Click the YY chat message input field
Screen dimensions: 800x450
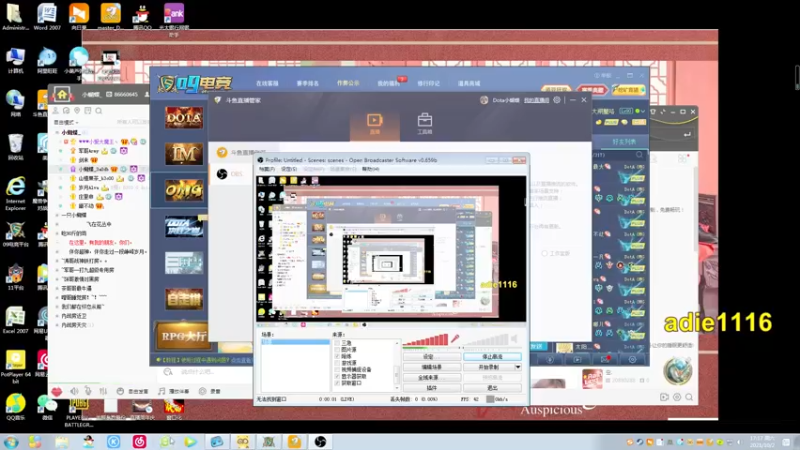coord(204,372)
